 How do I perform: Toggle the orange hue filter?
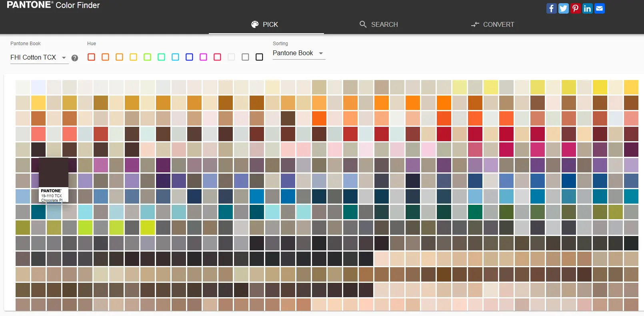point(105,57)
